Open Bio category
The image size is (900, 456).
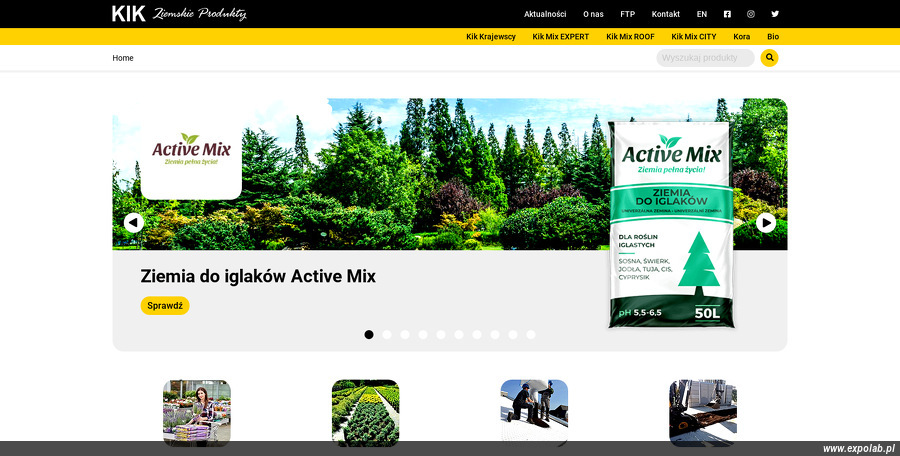click(x=773, y=37)
